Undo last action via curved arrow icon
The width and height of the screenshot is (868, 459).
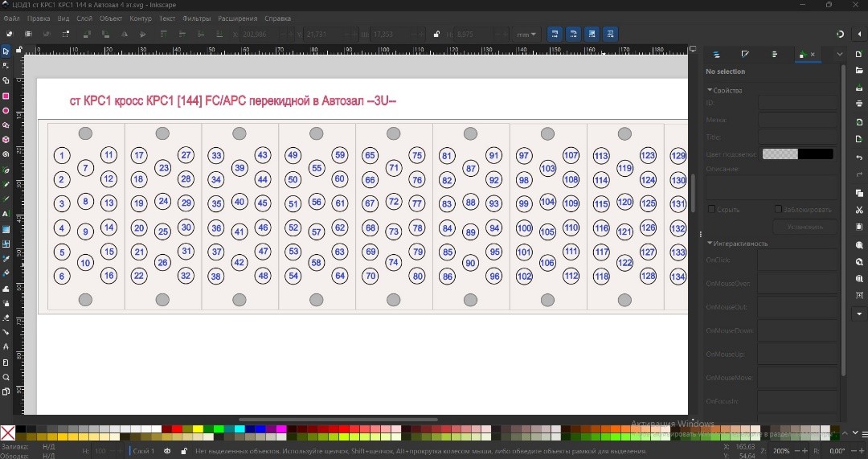859,158
